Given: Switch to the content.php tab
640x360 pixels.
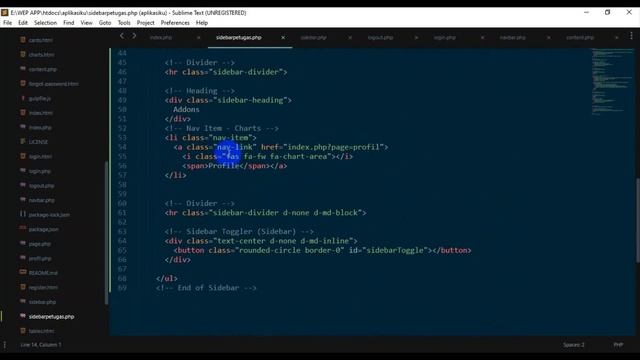Looking at the screenshot, I should 580,38.
